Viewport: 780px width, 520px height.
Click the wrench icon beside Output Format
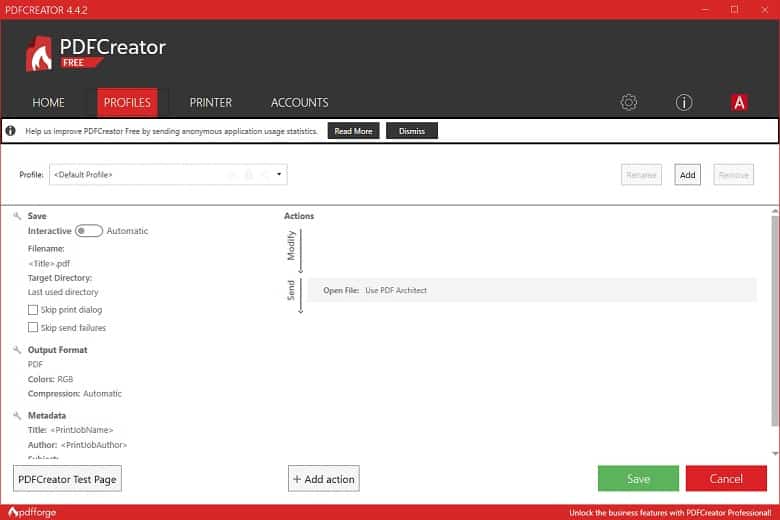17,350
